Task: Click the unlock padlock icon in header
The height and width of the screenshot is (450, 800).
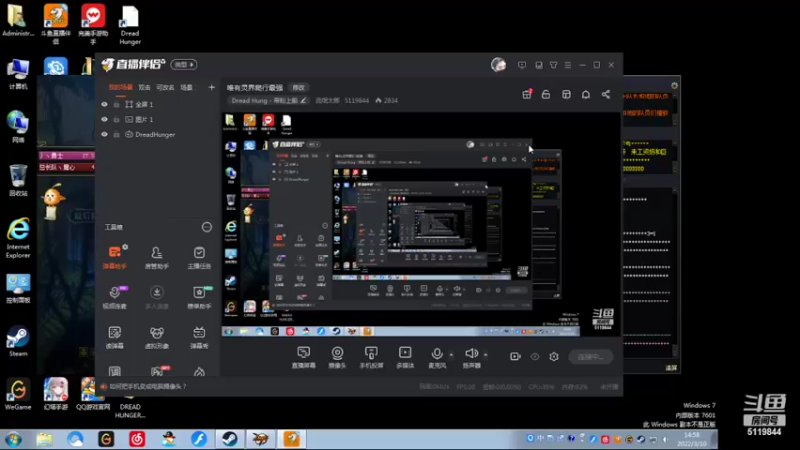Action: 546,94
